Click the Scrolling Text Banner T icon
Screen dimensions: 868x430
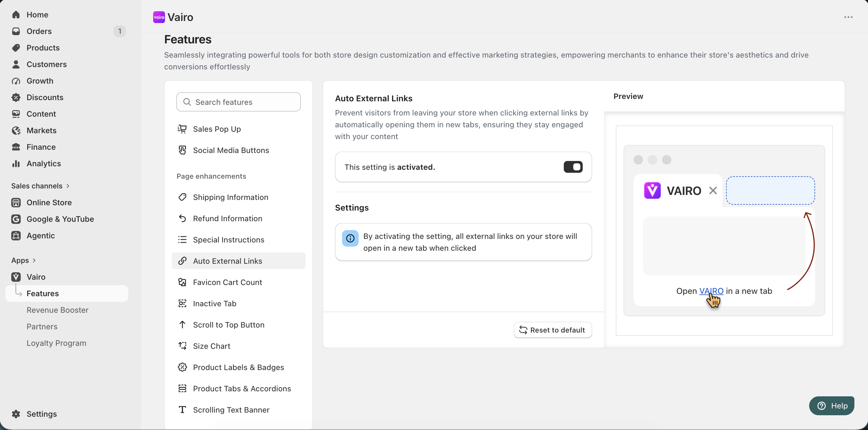pos(182,409)
